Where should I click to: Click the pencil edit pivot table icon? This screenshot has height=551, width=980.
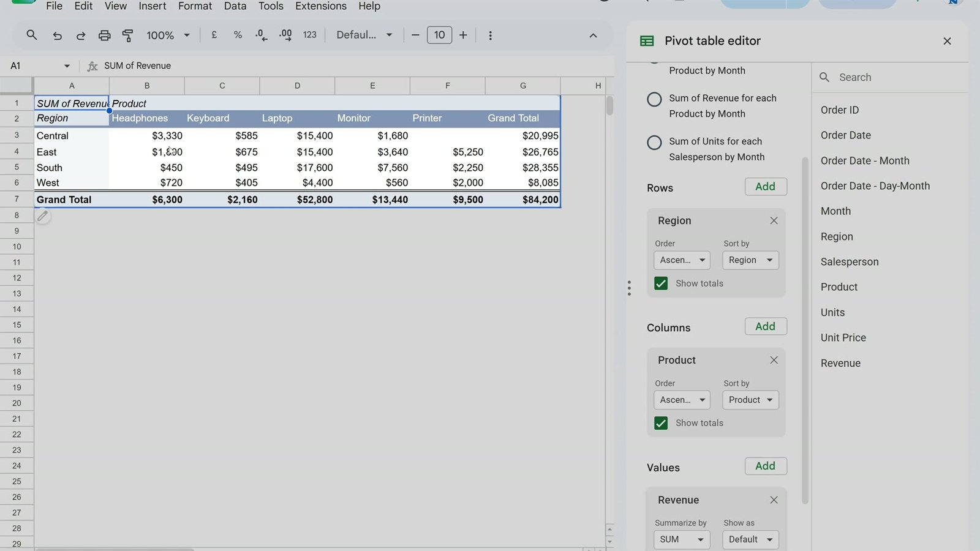pyautogui.click(x=42, y=216)
